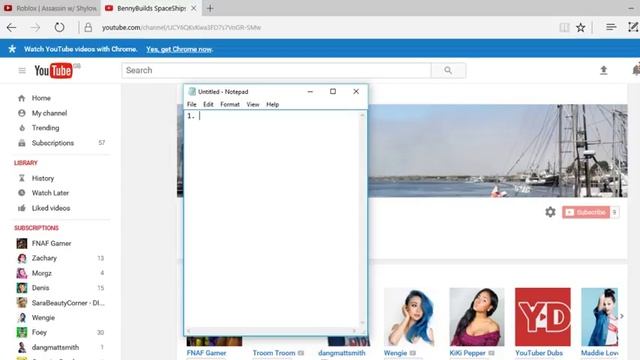The width and height of the screenshot is (640, 360).
Task: Switch to Roblox Assassin tab
Action: point(50,8)
